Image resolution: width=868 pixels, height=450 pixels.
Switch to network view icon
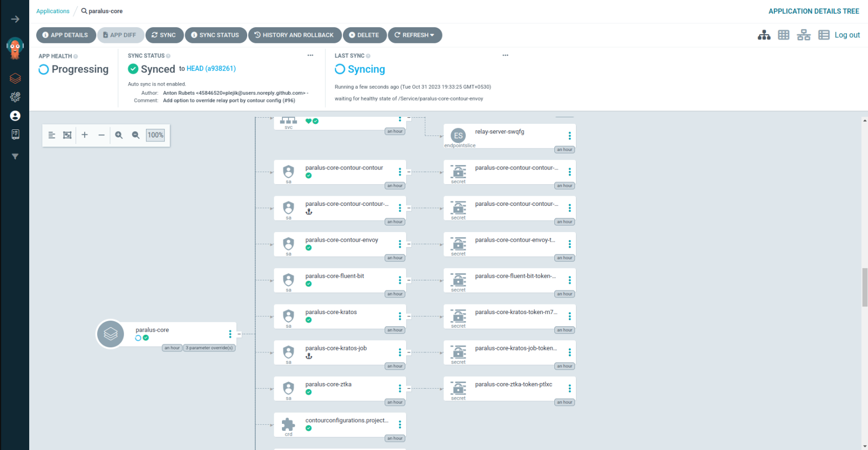(804, 35)
